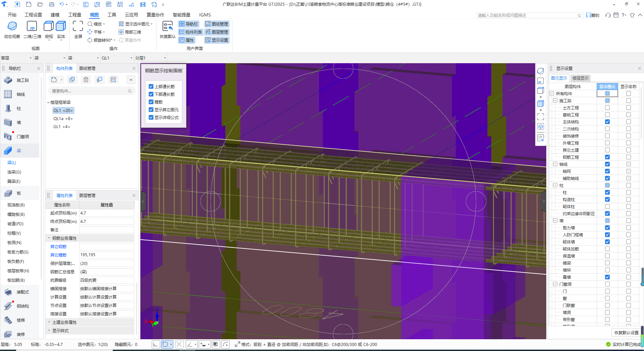Click search magnifier in 构件列表 search box

[x=130, y=91]
